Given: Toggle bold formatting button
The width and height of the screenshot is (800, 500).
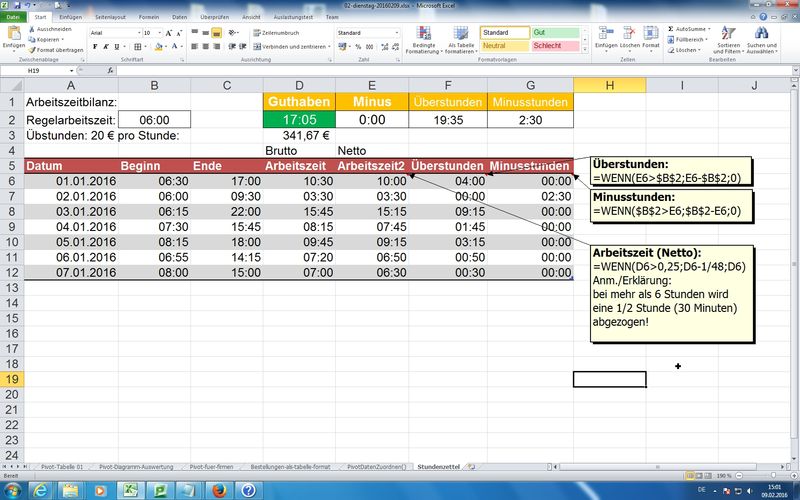Looking at the screenshot, I should pyautogui.click(x=95, y=47).
